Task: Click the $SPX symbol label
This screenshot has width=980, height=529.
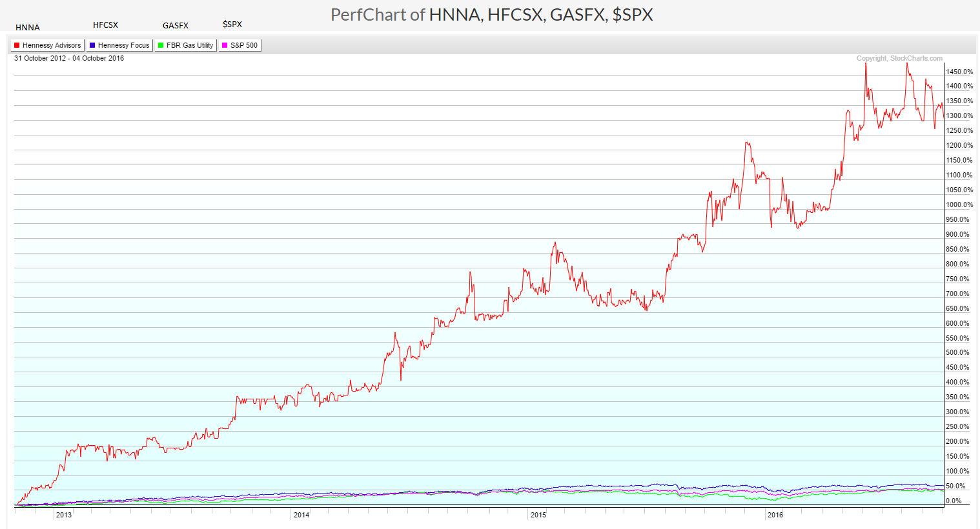Action: coord(232,24)
